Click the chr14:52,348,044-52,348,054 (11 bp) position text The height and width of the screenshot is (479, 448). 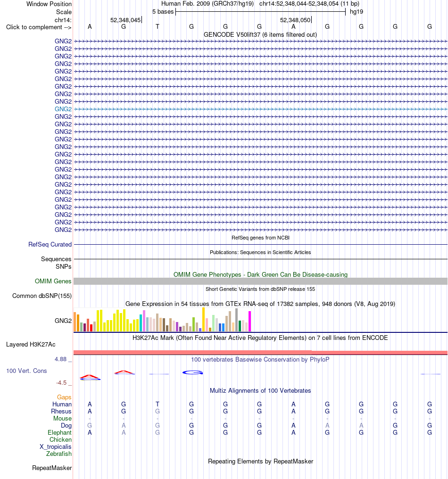pyautogui.click(x=309, y=4)
